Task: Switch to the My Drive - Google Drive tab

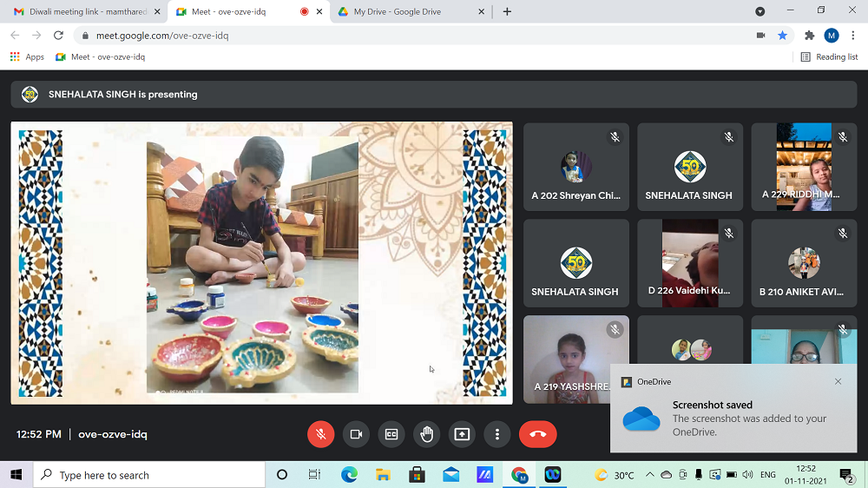Action: tap(405, 11)
